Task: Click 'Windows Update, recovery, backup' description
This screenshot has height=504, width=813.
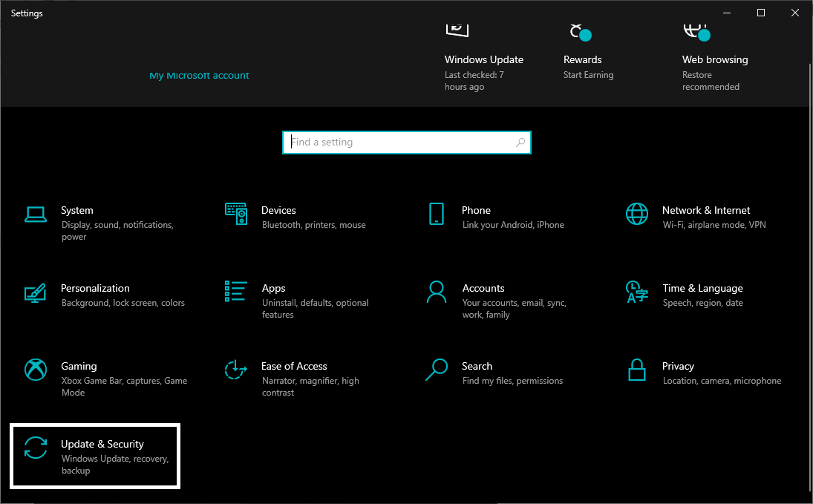Action: [115, 465]
